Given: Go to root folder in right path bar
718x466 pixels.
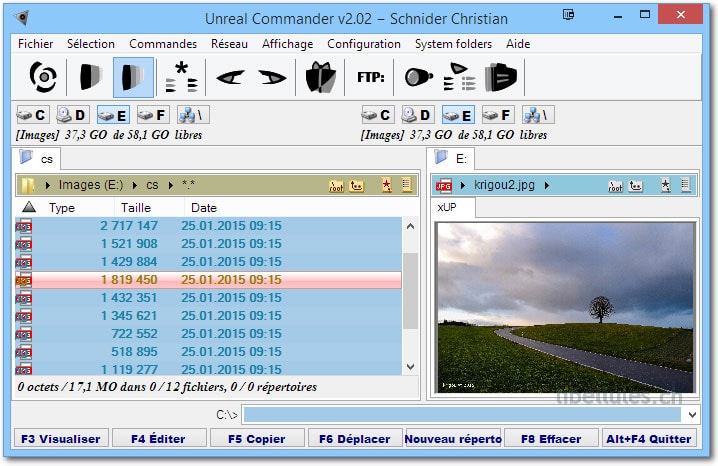Looking at the screenshot, I should pyautogui.click(x=615, y=185).
